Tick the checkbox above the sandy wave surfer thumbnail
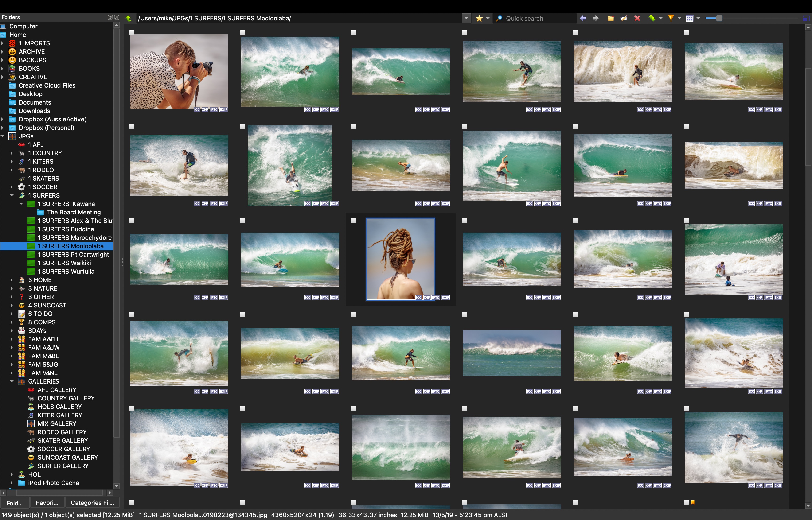This screenshot has width=812, height=520. tap(575, 33)
